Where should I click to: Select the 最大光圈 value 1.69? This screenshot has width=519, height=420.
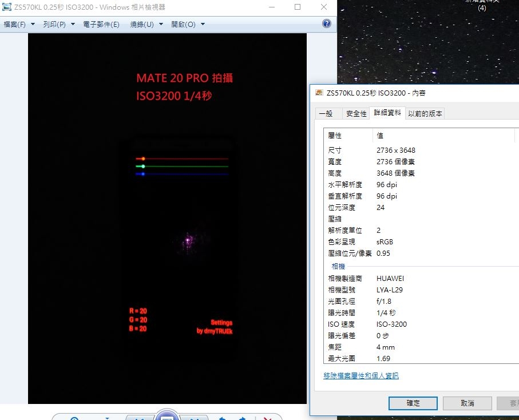point(383,358)
